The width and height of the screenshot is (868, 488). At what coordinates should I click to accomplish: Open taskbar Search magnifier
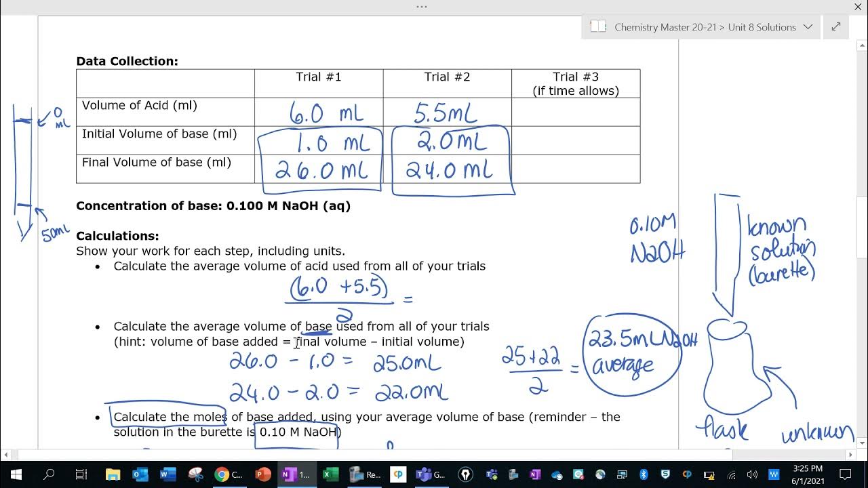(x=49, y=474)
